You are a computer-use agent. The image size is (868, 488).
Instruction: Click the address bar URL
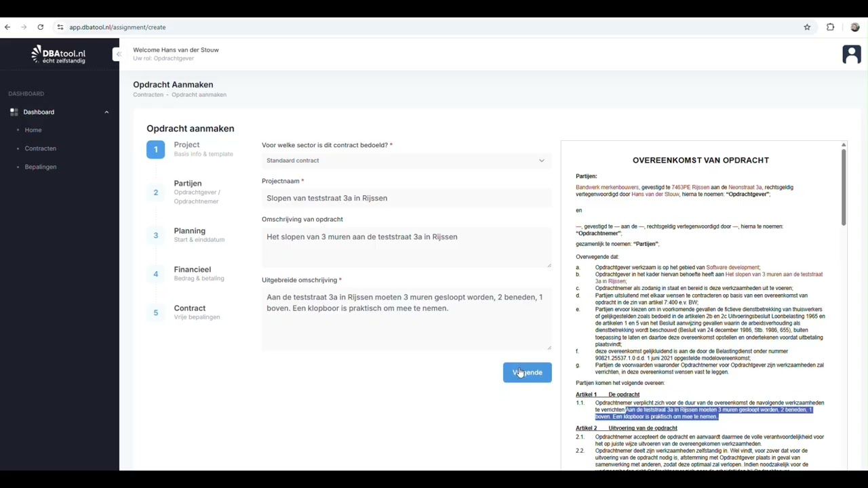(x=117, y=27)
